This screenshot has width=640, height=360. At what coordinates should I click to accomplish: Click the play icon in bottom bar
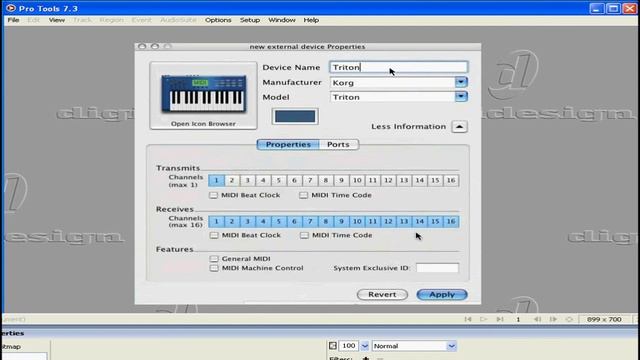click(x=484, y=319)
